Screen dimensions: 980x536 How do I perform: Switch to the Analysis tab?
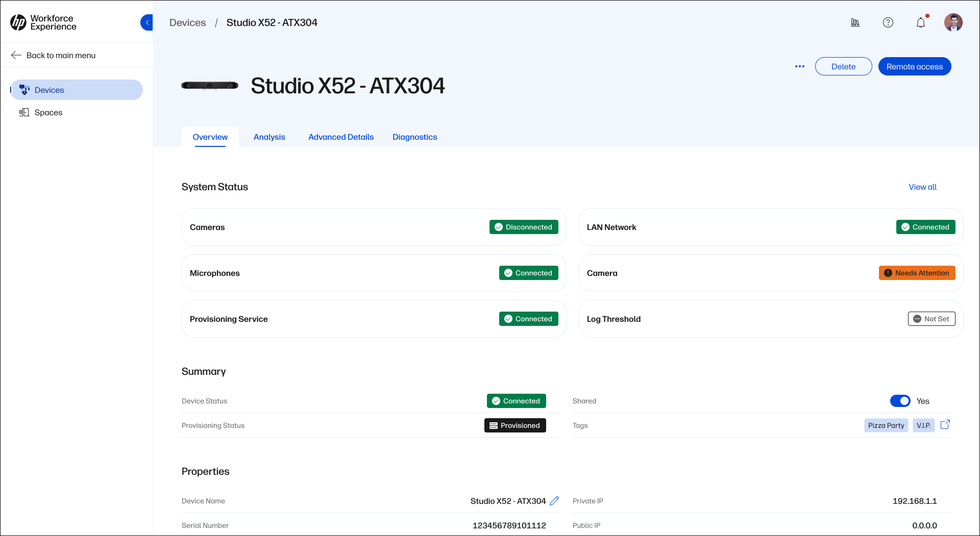269,137
